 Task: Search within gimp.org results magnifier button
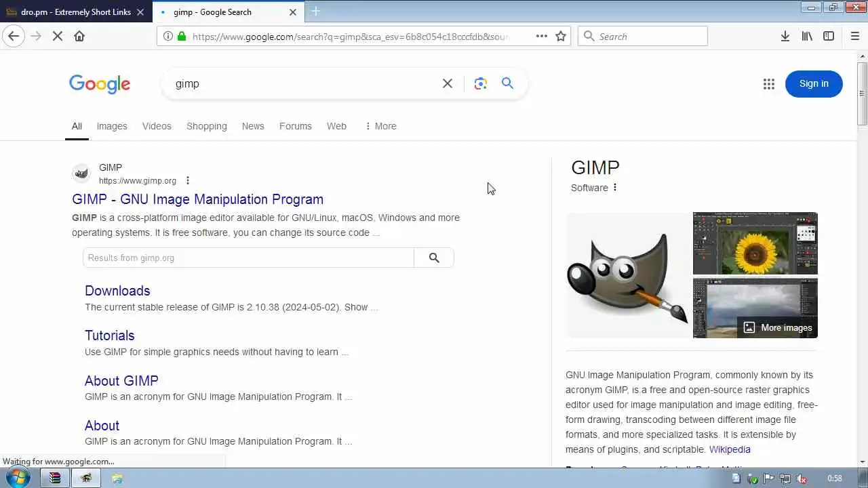[x=434, y=258]
